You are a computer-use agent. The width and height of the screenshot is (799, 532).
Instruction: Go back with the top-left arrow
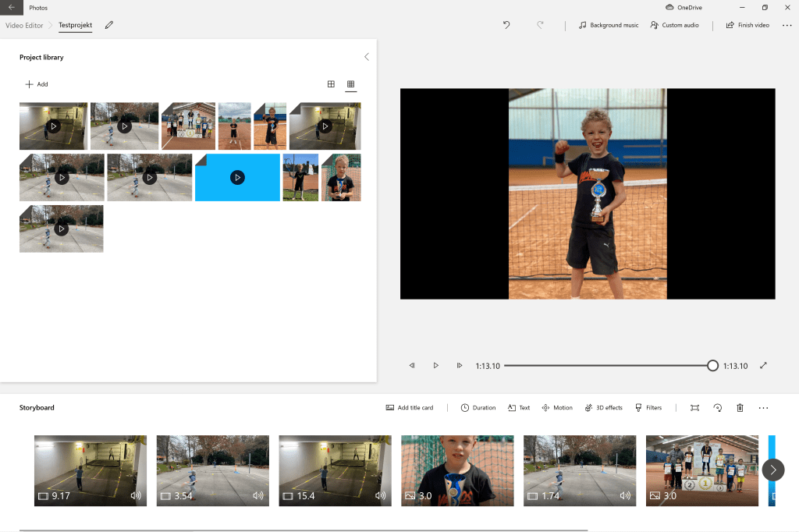(11, 7)
